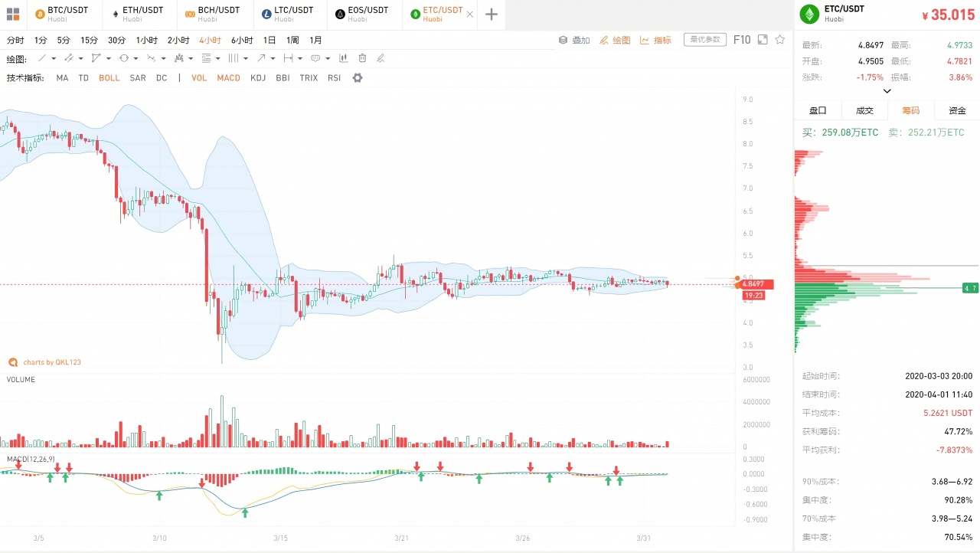Favorite this pair with the star icon

coord(780,40)
